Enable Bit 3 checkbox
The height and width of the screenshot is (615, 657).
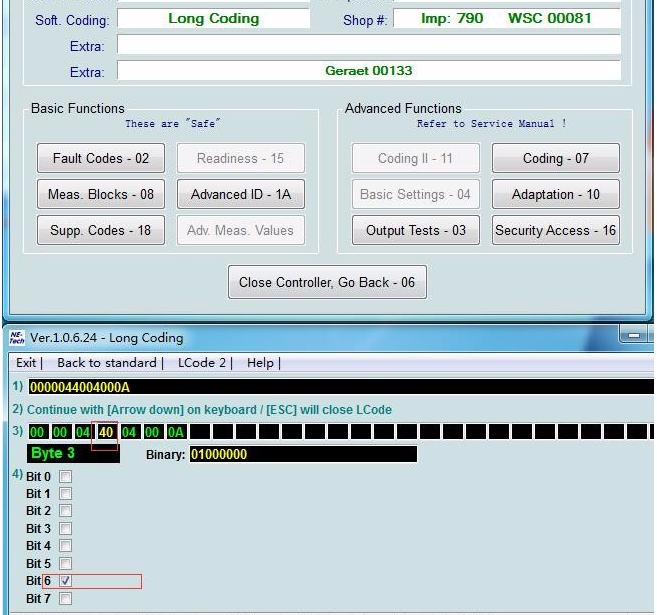tap(65, 528)
